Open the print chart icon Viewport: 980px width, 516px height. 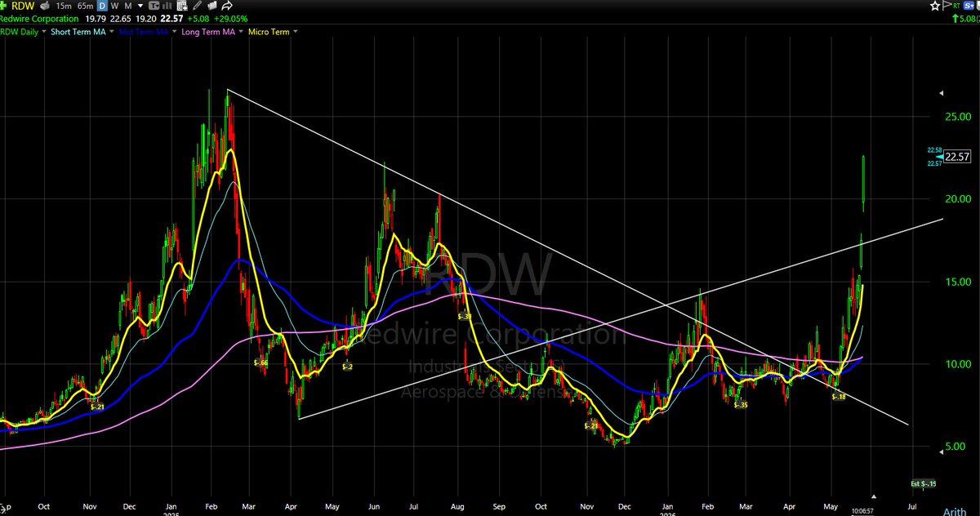pyautogui.click(x=44, y=6)
